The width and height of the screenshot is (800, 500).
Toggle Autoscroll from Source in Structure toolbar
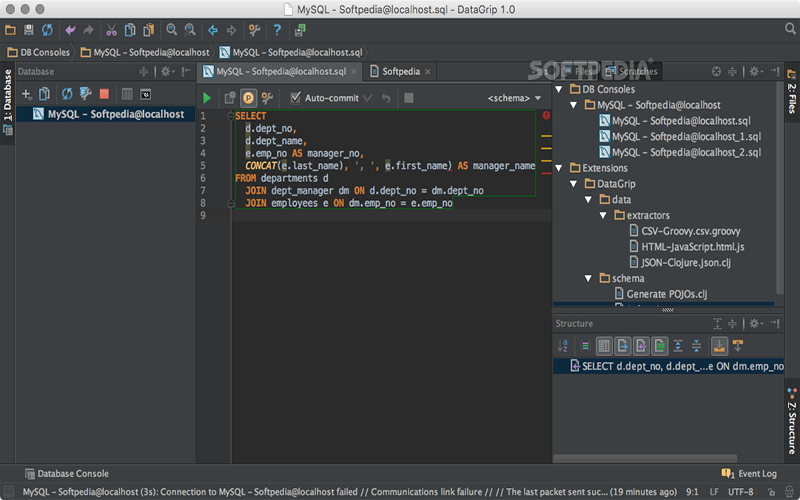coord(738,346)
